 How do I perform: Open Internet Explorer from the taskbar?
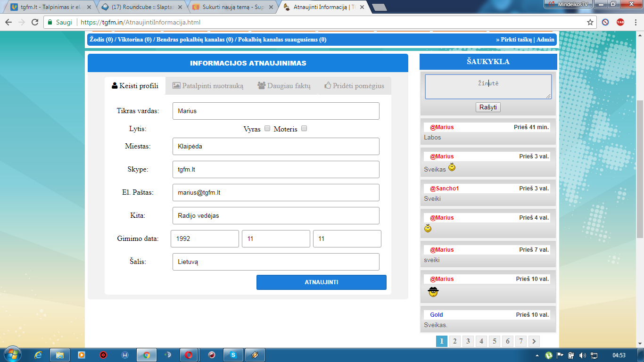38,355
